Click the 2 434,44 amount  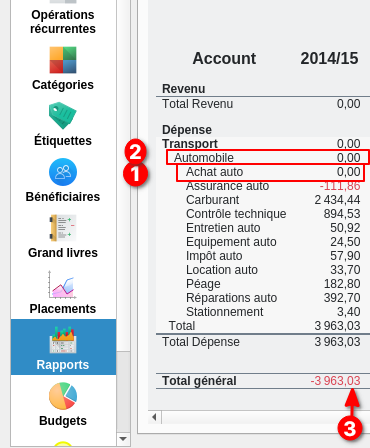coord(337,200)
